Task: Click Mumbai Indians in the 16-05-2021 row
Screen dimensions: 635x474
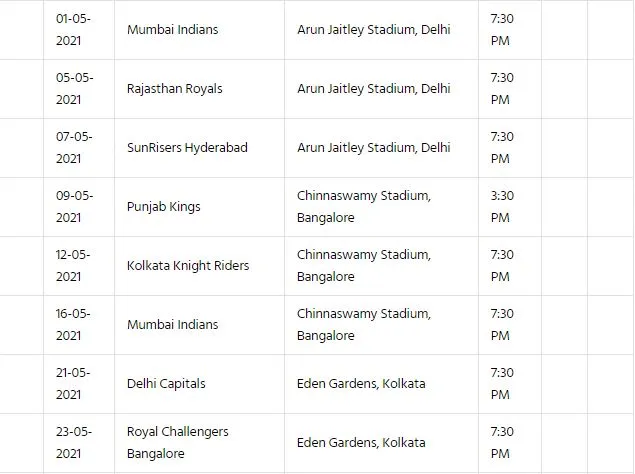Action: pos(173,325)
